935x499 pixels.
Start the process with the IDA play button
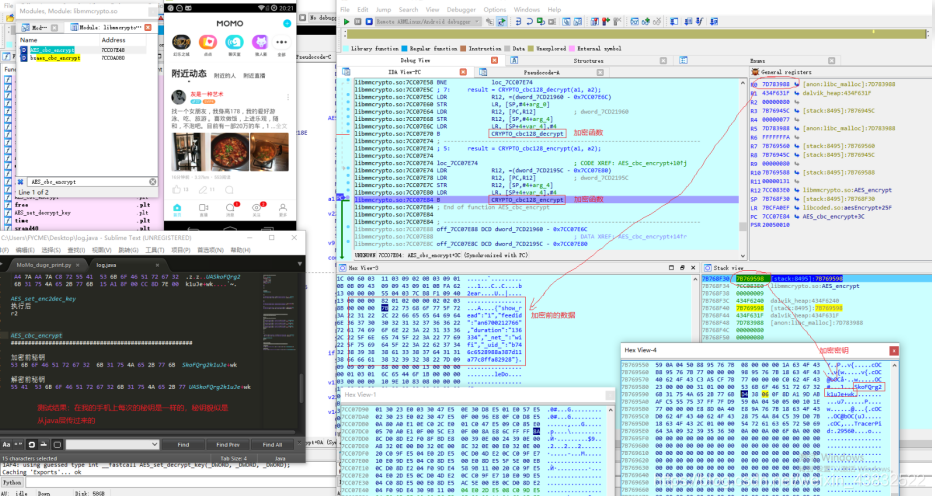pos(346,21)
